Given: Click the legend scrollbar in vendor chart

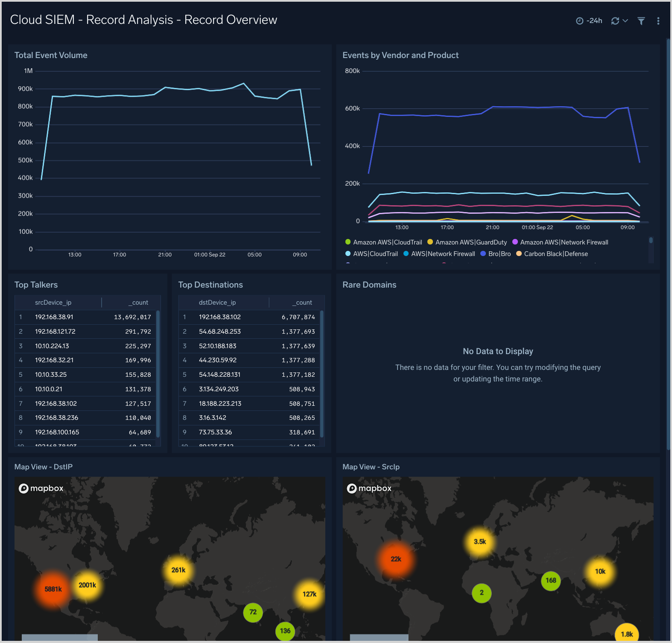Looking at the screenshot, I should [x=651, y=241].
